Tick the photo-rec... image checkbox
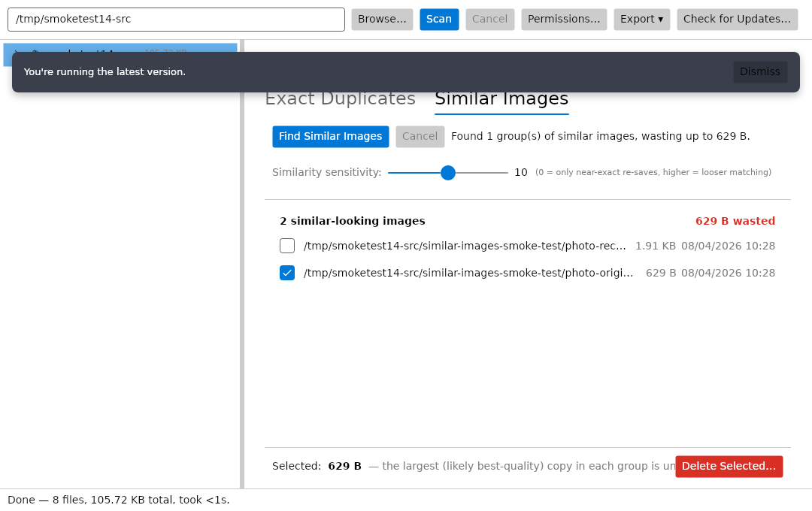 (287, 246)
